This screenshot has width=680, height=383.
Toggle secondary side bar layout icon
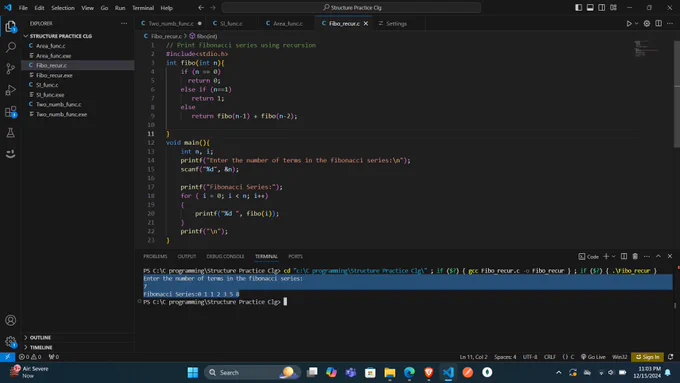(x=602, y=8)
